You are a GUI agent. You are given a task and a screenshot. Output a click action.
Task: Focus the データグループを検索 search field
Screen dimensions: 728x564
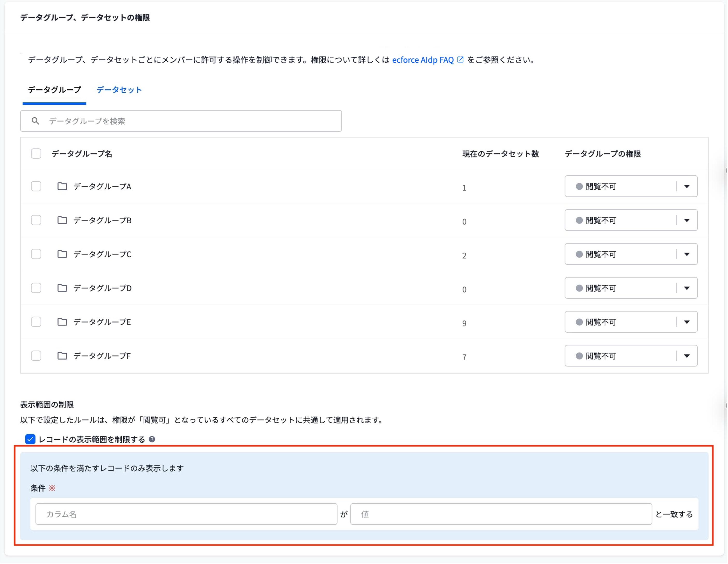click(181, 121)
